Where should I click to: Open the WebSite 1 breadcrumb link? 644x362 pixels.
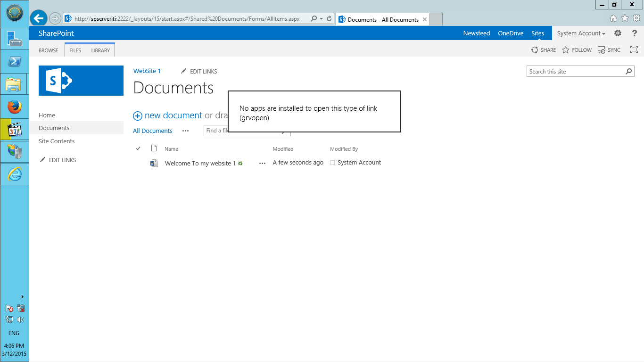(147, 71)
